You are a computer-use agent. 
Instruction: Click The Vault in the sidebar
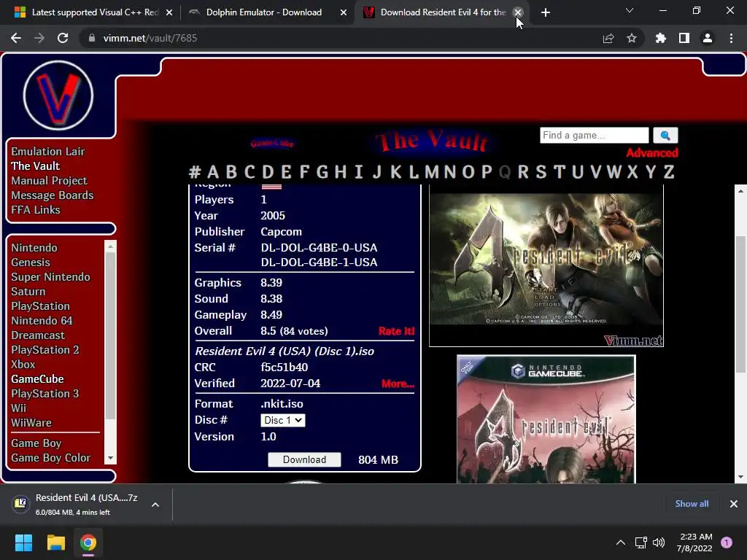coord(35,166)
